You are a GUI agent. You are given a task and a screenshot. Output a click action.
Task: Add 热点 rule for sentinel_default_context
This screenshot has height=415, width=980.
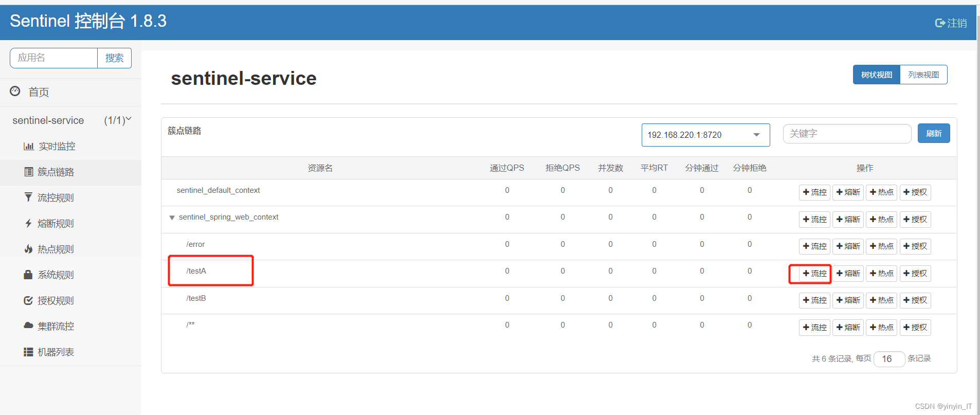[881, 192]
